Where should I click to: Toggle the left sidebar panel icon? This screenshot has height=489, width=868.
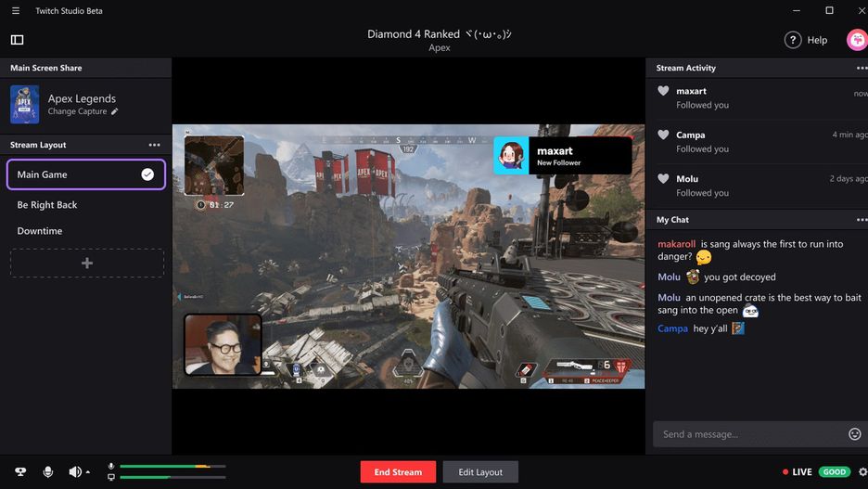click(18, 39)
